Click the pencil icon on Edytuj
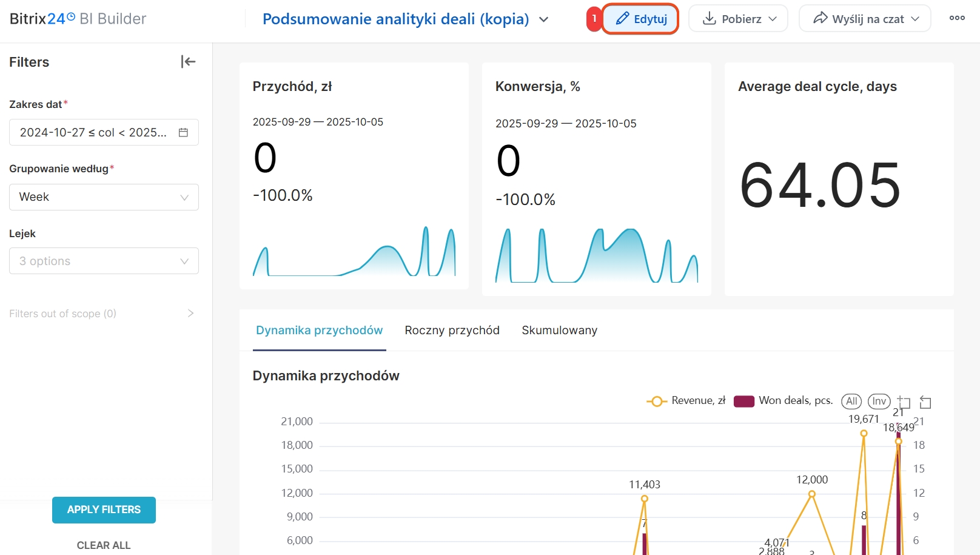This screenshot has width=980, height=555. pos(622,19)
